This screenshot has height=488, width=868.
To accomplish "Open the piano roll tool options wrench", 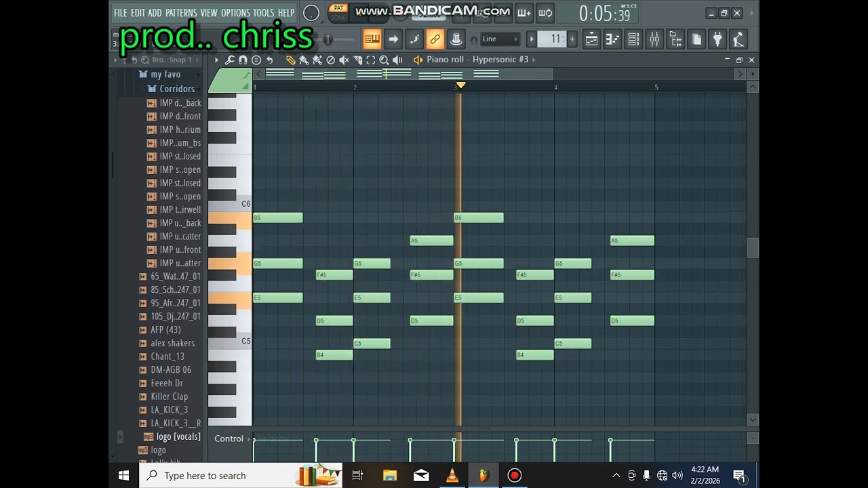I will [230, 60].
